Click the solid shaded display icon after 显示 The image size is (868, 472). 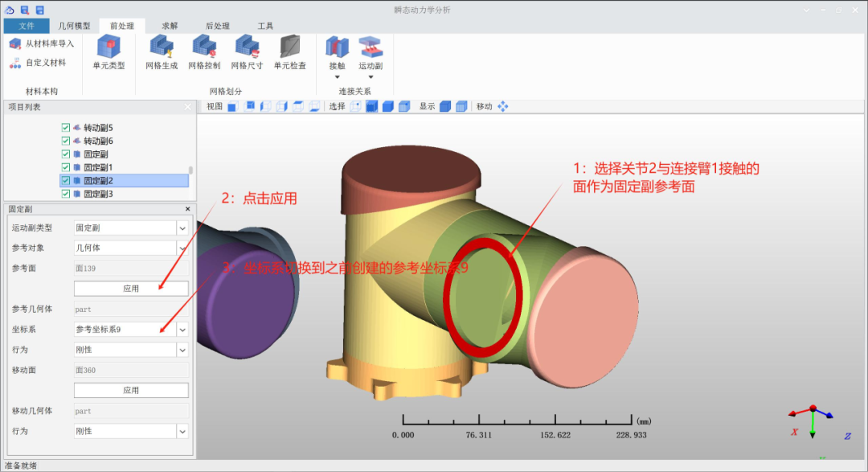point(445,106)
